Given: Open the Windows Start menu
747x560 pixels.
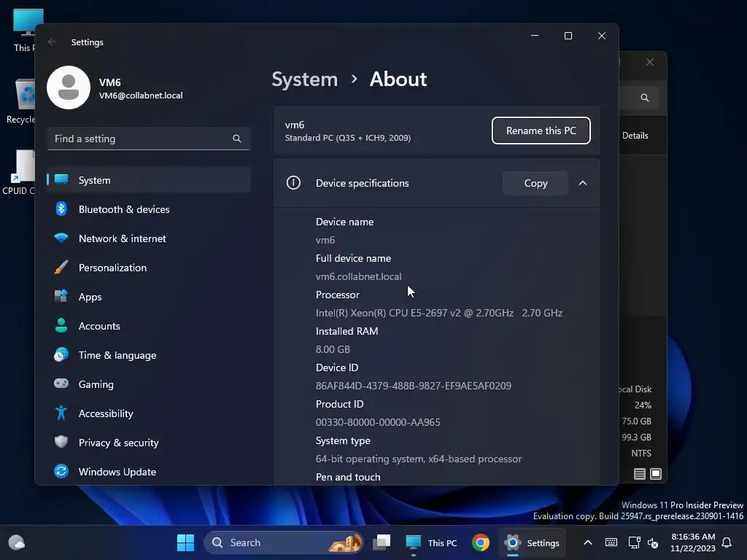Looking at the screenshot, I should [185, 542].
